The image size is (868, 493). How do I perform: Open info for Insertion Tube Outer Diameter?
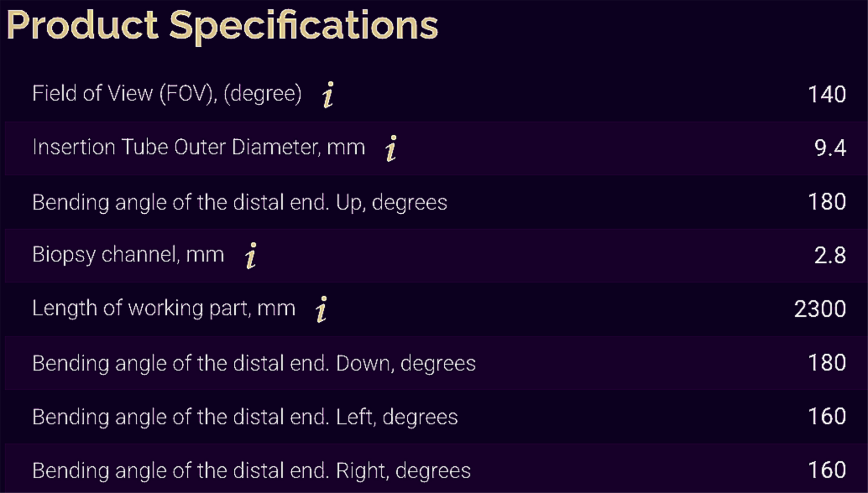[391, 148]
